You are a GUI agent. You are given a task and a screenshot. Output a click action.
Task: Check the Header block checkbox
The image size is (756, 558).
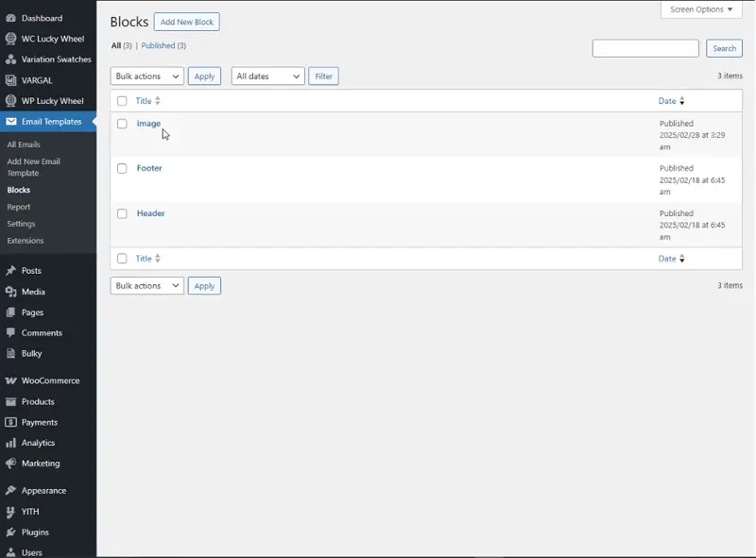click(122, 213)
